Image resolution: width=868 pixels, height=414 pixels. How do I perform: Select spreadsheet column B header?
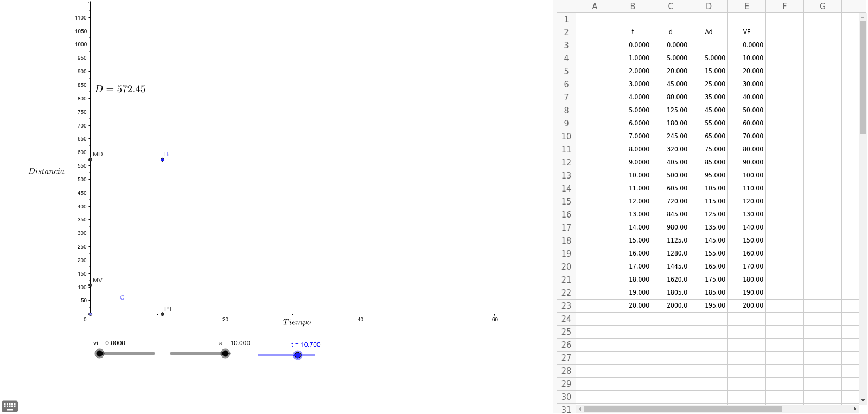pos(633,7)
